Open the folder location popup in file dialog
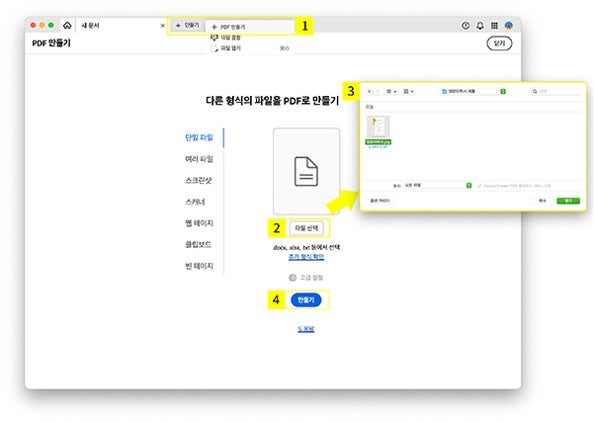The height and width of the screenshot is (422, 594). click(x=474, y=91)
